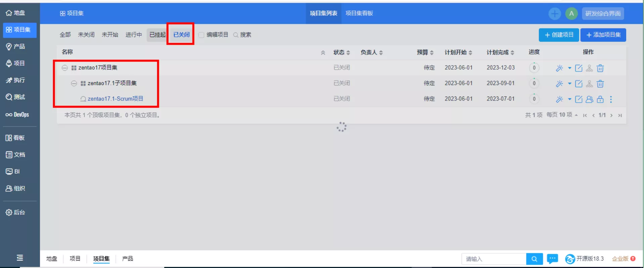644x268 pixels.
Task: Open DevOps module in sidebar
Action: coord(17,115)
